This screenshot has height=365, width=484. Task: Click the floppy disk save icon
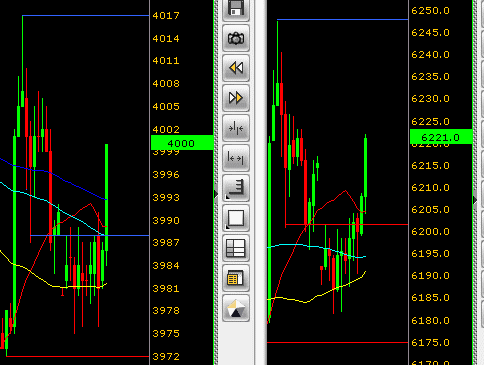pos(236,9)
